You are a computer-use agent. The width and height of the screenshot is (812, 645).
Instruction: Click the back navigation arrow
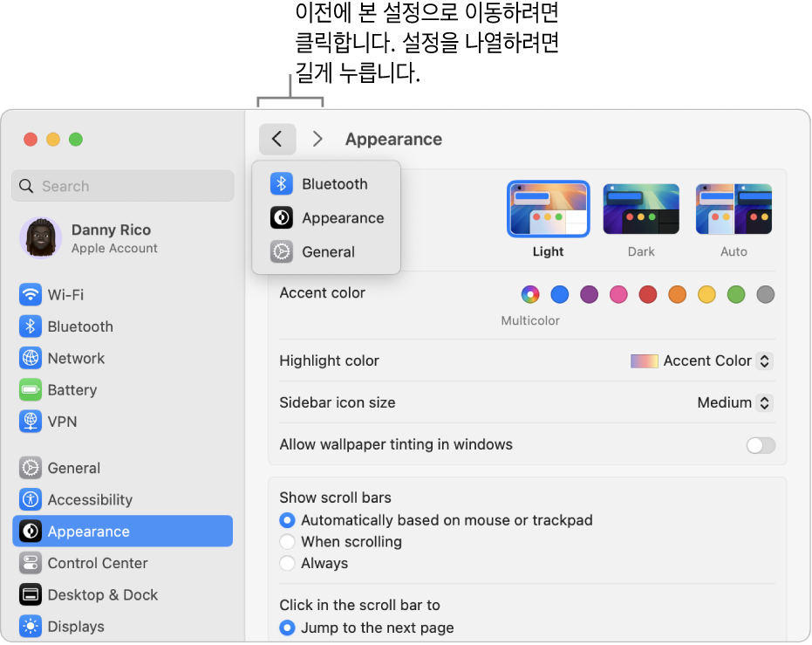(277, 139)
